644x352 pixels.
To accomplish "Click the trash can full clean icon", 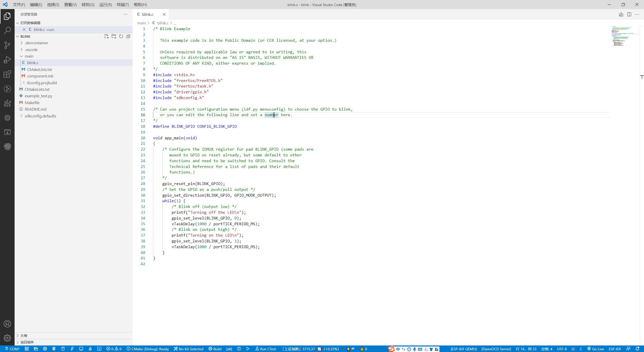I will [54, 349].
